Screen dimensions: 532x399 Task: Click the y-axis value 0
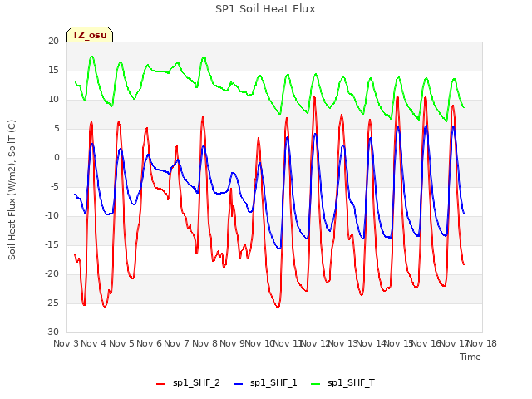[x=57, y=158]
